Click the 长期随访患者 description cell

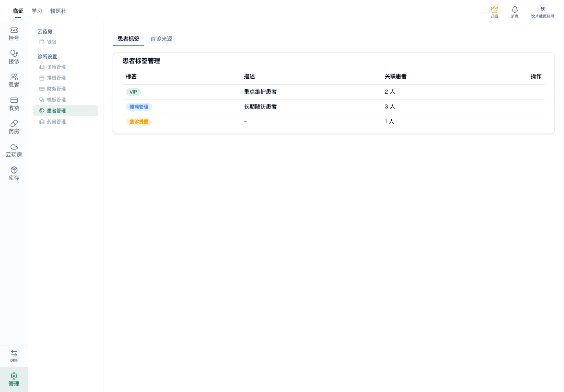coord(260,107)
